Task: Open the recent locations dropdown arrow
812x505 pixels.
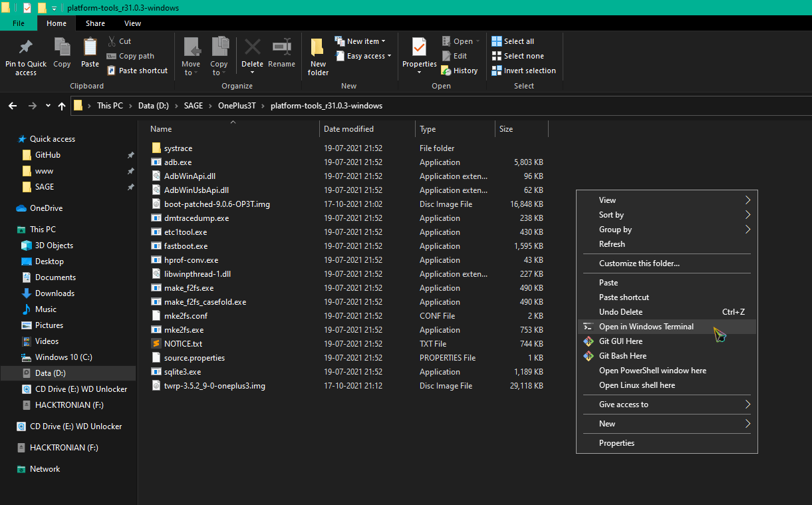Action: (48, 106)
